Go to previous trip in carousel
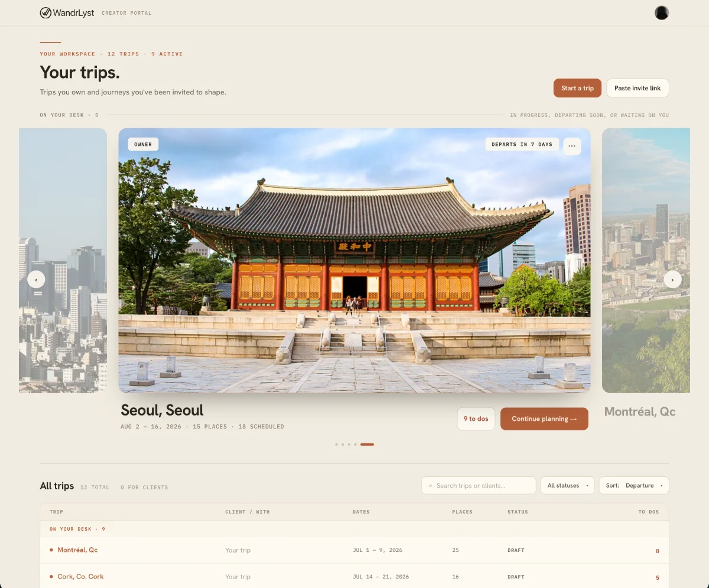This screenshot has width=709, height=588. click(x=36, y=279)
